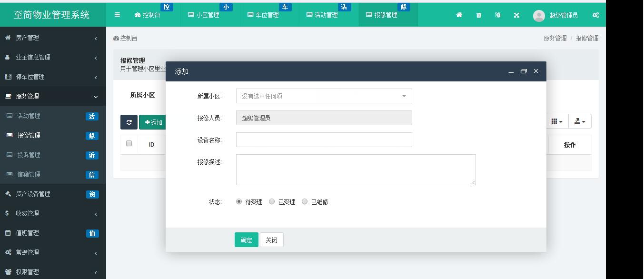Switch to the 活动管理 menu tab
The width and height of the screenshot is (644, 279).
click(322, 15)
